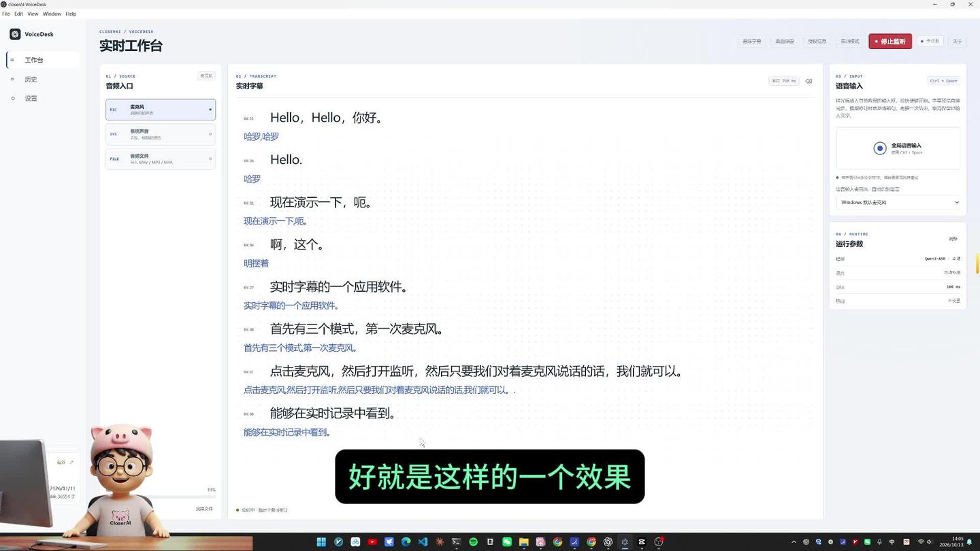Click the Ctrl + Space shortcut badge
This screenshot has height=551, width=980.
tap(944, 81)
